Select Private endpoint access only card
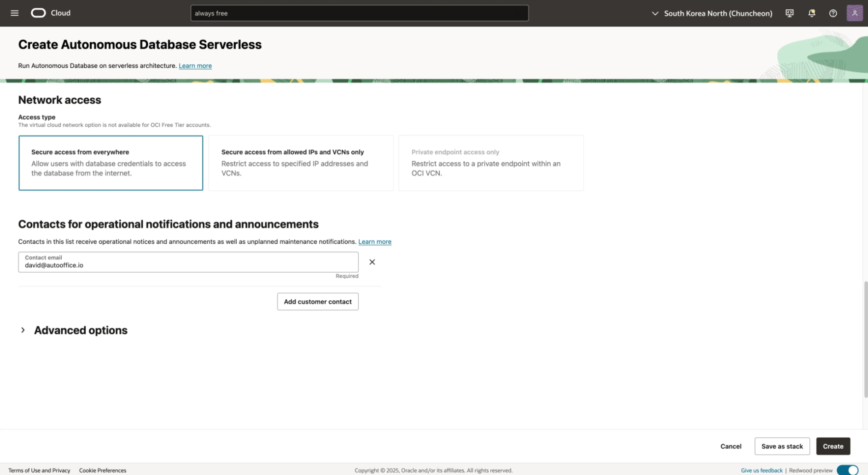The height and width of the screenshot is (475, 868). tap(491, 163)
